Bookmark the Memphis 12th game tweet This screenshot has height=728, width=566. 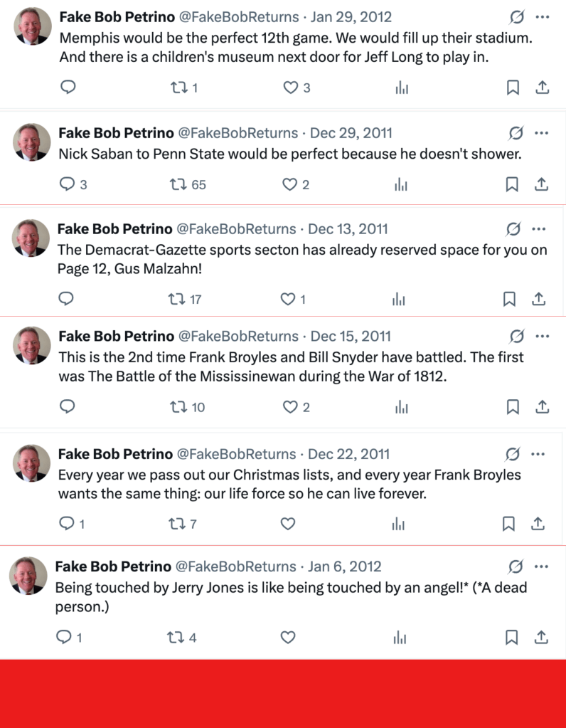tap(512, 88)
